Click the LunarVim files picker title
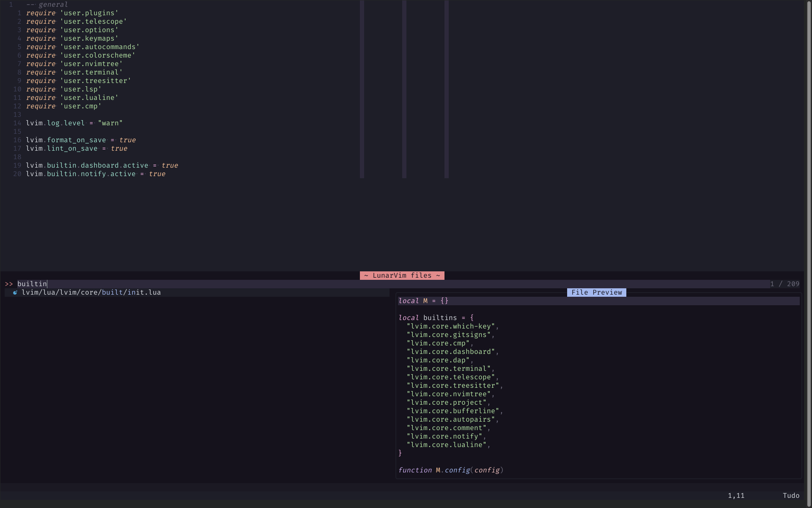This screenshot has height=508, width=812. (x=402, y=276)
